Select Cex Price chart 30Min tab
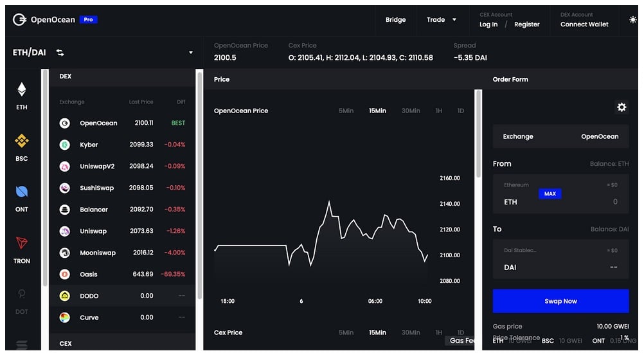 (411, 332)
